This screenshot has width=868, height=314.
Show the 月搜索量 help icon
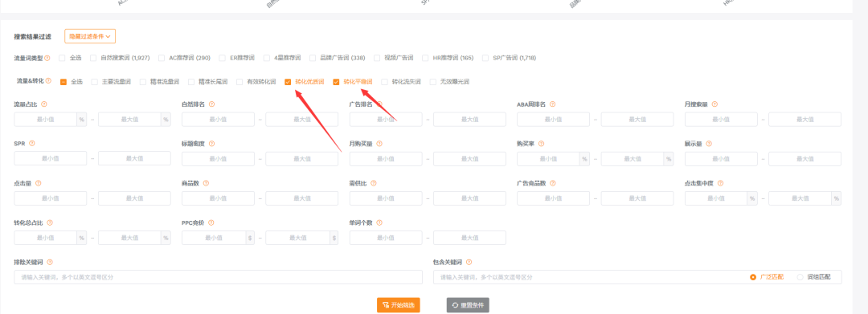click(x=714, y=104)
